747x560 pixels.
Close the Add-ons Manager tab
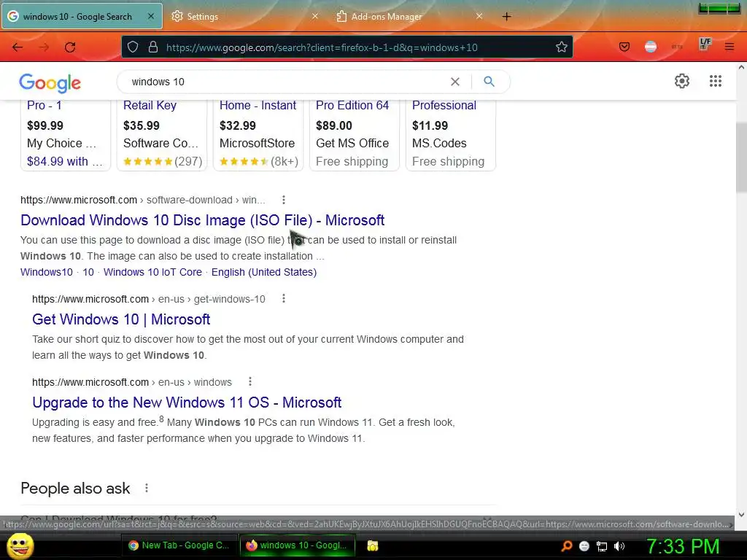pyautogui.click(x=479, y=16)
